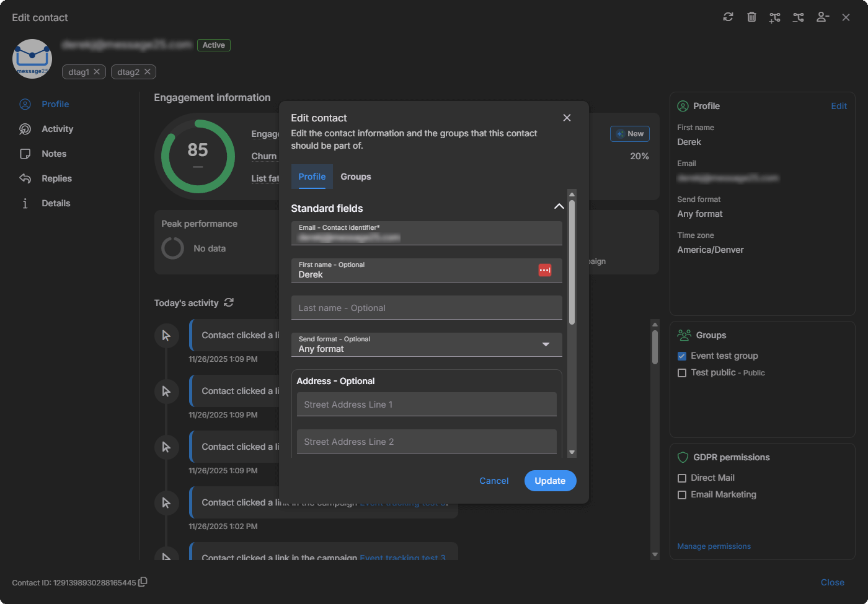Switch to the Groups tab

pos(355,177)
